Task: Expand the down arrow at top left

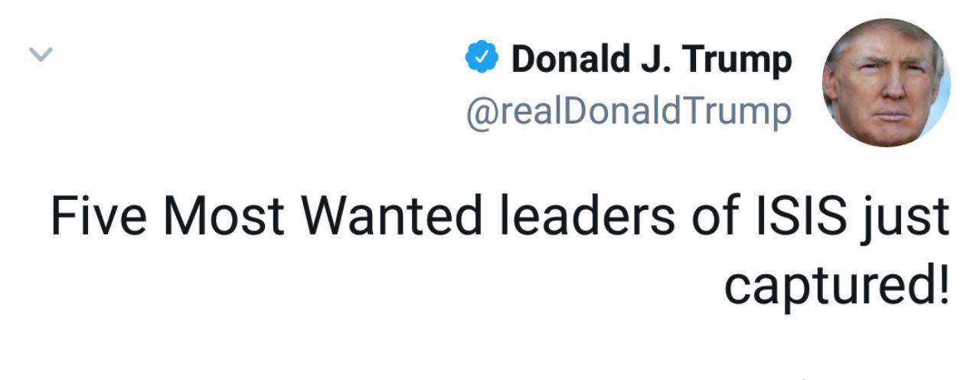Action: pyautogui.click(x=40, y=54)
